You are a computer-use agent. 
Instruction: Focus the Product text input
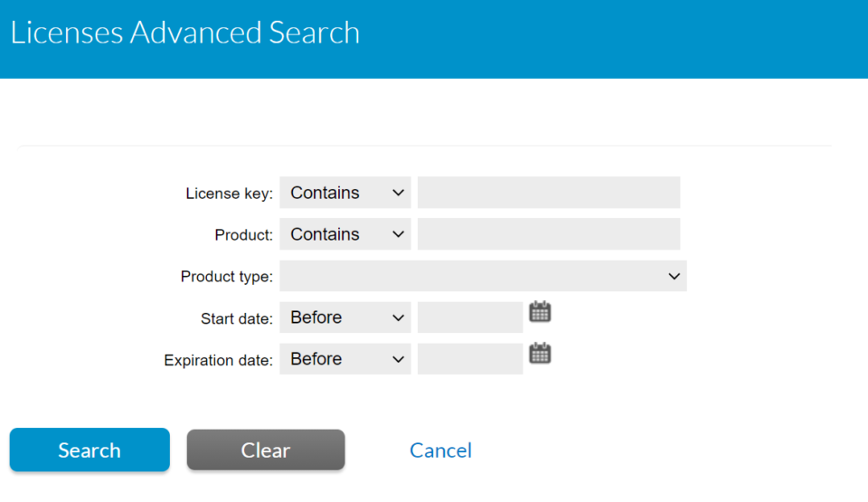click(x=548, y=234)
